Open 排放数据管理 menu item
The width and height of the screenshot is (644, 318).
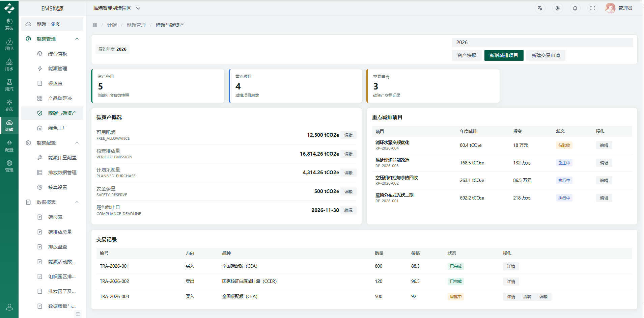[52, 173]
